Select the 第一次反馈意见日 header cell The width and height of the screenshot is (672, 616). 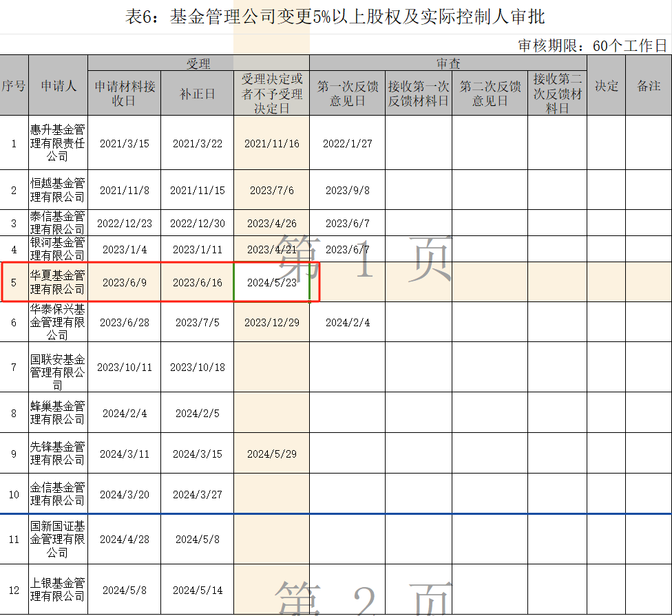[x=347, y=94]
